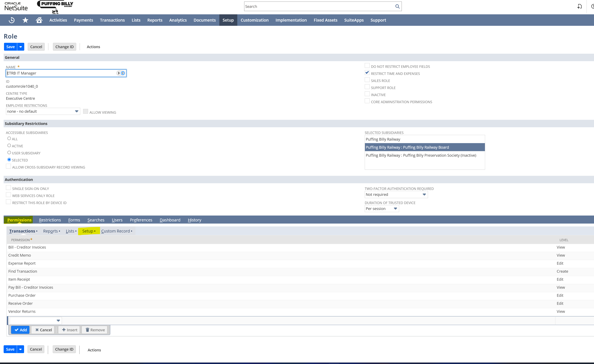Open the Customization menu
This screenshot has height=364, width=594.
click(x=254, y=20)
